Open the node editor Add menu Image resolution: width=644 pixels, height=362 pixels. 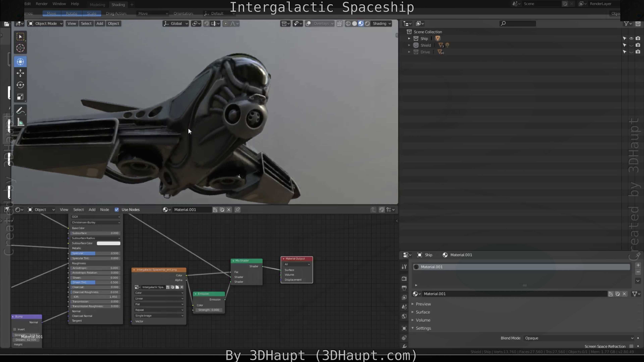pos(92,210)
